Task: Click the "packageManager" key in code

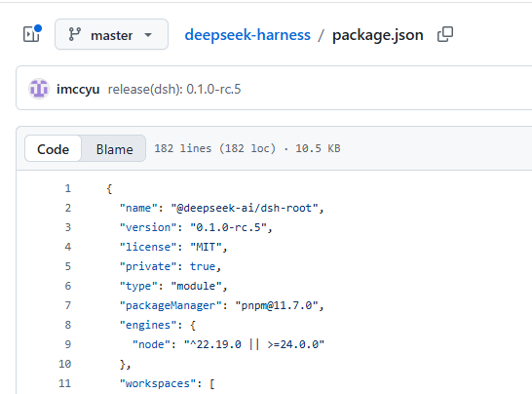Action: (x=171, y=305)
